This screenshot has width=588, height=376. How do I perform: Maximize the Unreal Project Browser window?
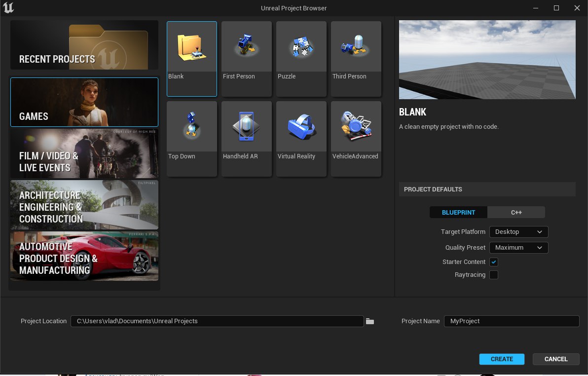pos(556,8)
